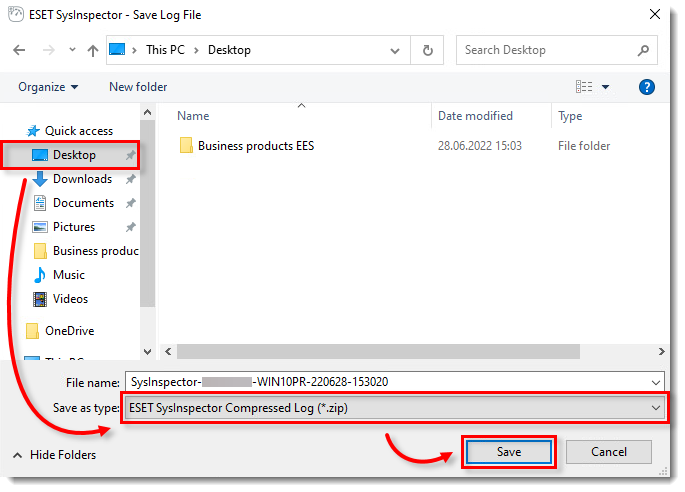Sort by the Date modified column header
Viewport: 685px width, 492px height.
pos(475,116)
